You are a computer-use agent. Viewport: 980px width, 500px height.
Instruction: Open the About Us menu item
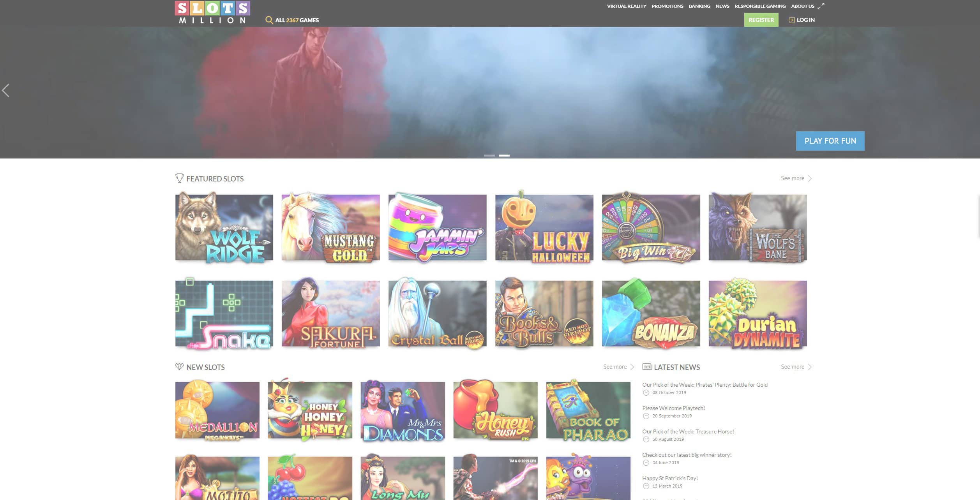pos(802,6)
